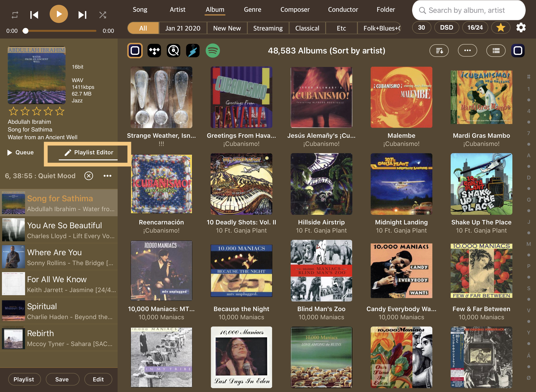This screenshot has width=536, height=392.
Task: Open Greetings From Havana album cover
Action: point(241,97)
